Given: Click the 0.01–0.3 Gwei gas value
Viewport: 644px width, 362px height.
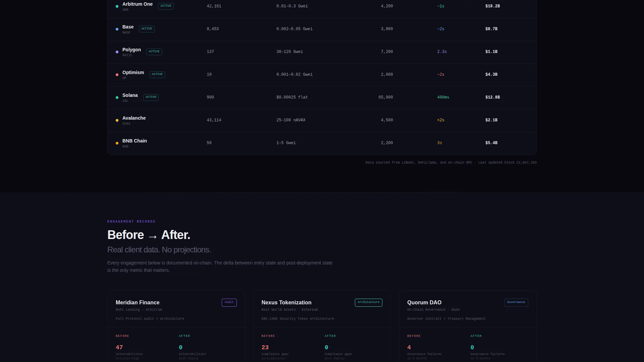Looking at the screenshot, I should pos(292,6).
